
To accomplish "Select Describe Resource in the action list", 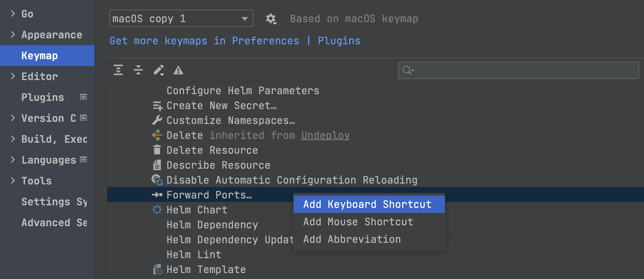I will (x=218, y=165).
